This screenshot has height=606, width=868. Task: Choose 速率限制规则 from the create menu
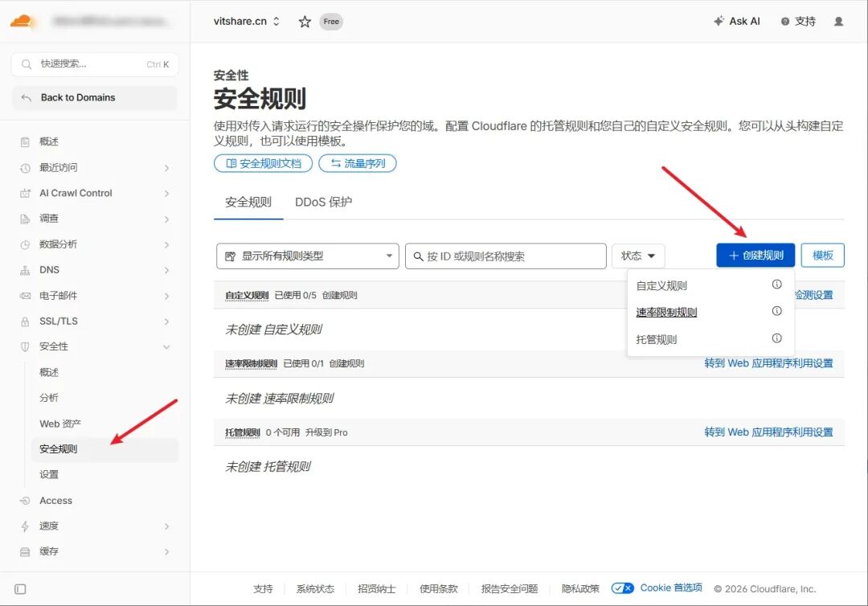tap(666, 312)
